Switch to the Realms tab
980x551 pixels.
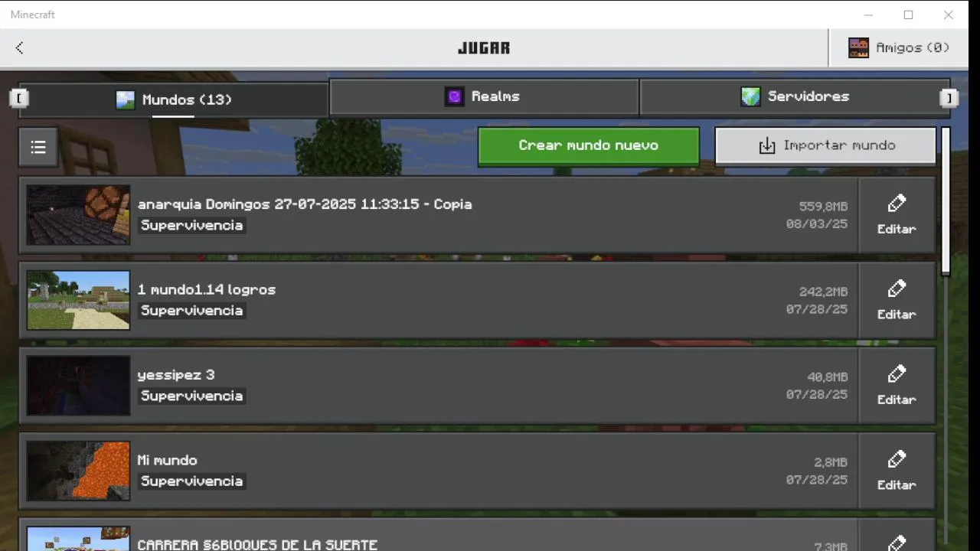484,96
